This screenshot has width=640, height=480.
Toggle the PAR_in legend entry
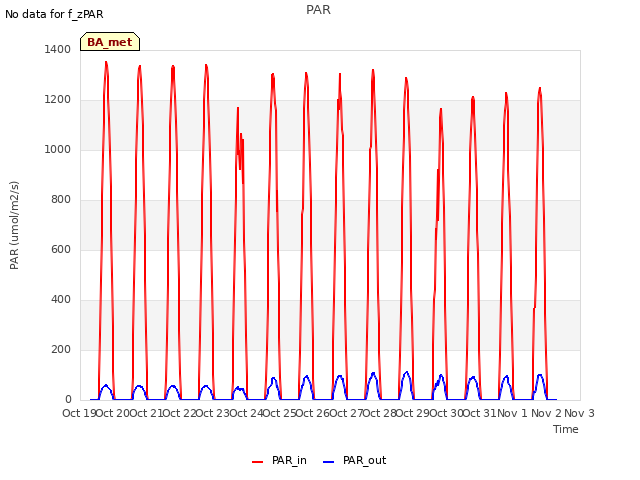(x=280, y=460)
